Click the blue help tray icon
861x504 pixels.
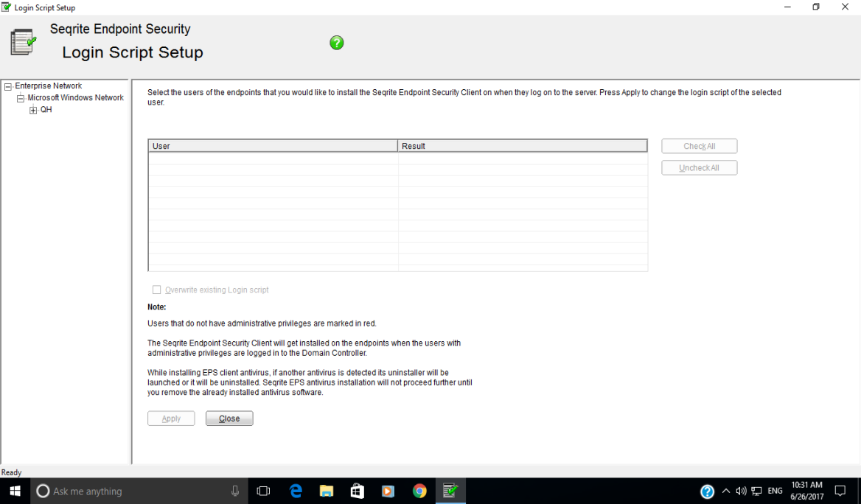point(707,491)
